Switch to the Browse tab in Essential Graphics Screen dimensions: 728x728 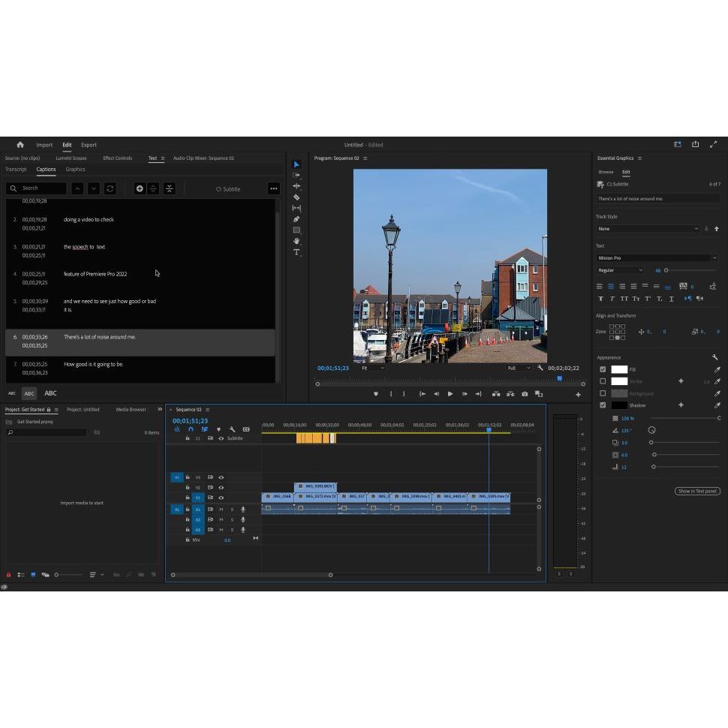click(x=606, y=172)
